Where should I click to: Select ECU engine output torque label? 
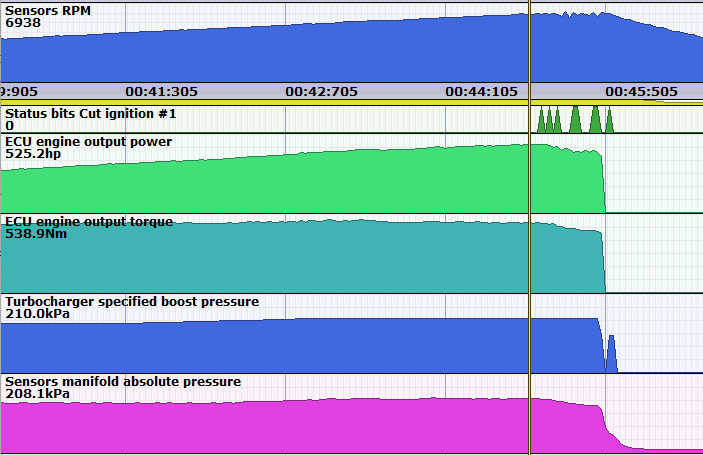89,222
